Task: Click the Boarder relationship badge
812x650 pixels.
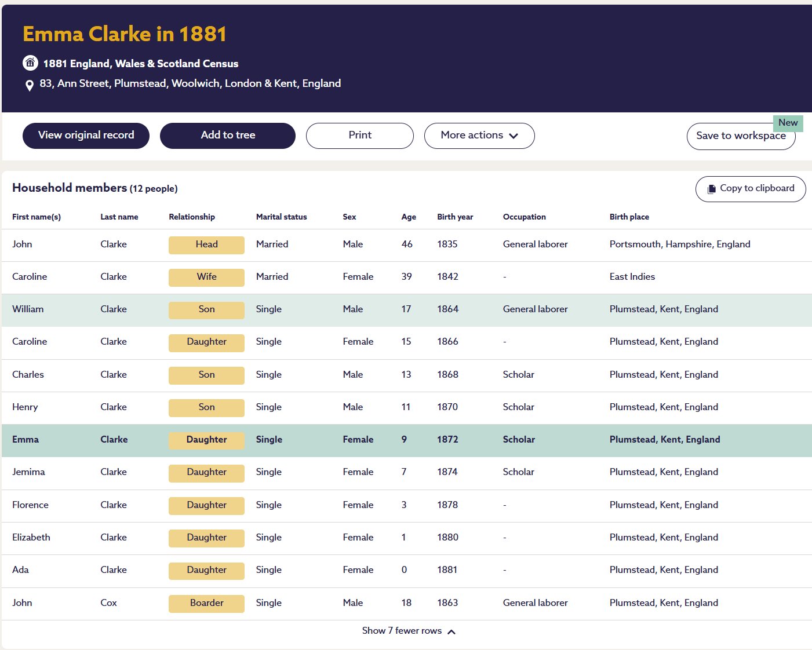Action: [206, 603]
